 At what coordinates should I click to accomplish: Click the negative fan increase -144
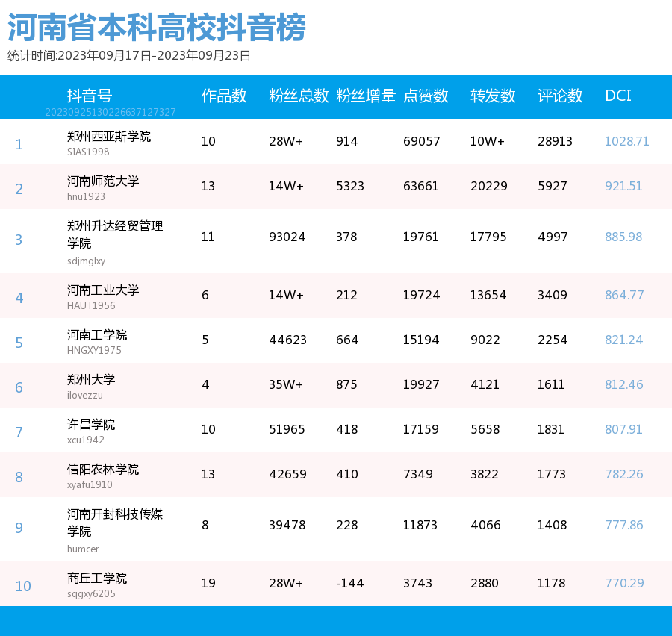coord(349,583)
